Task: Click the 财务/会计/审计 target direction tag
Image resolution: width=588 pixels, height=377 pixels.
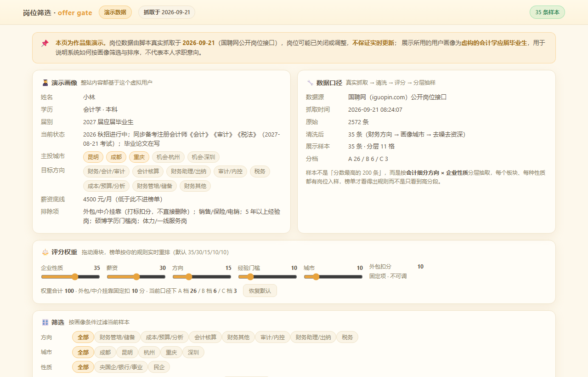Action: tap(107, 171)
